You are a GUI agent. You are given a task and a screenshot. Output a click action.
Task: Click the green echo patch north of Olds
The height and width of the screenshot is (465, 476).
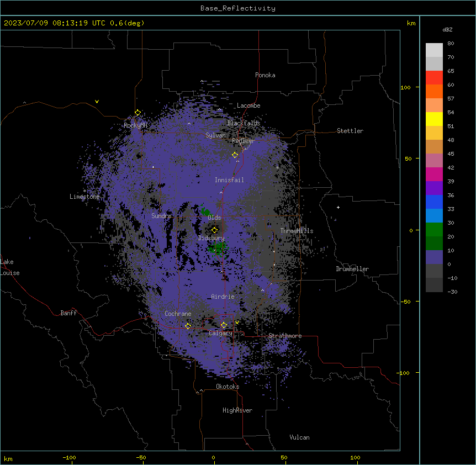(205, 210)
